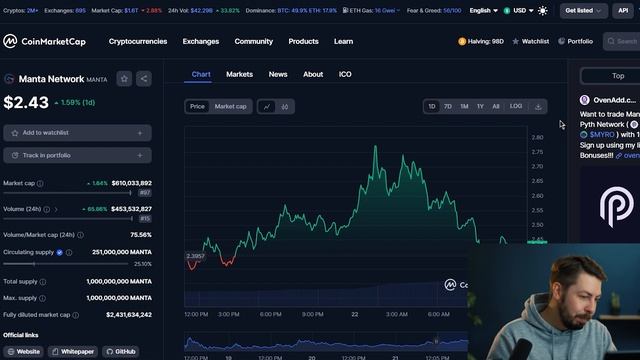640x360 pixels.
Task: Select 1D time range
Action: [x=432, y=107]
